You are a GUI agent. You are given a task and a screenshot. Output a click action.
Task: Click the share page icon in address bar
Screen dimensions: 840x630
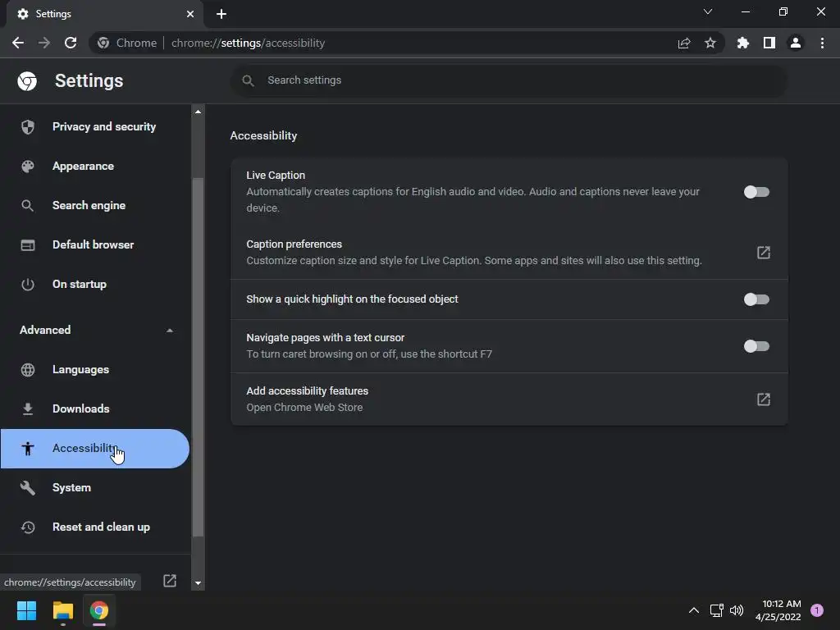tap(684, 43)
